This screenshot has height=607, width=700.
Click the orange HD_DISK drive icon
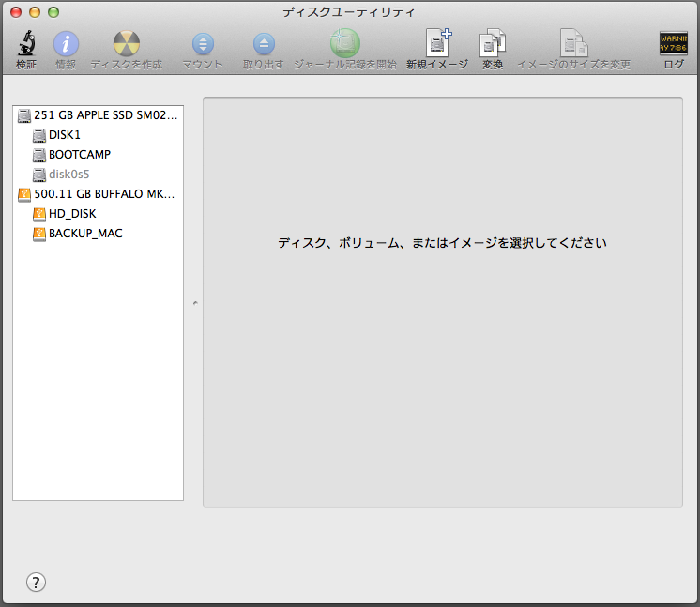[39, 214]
